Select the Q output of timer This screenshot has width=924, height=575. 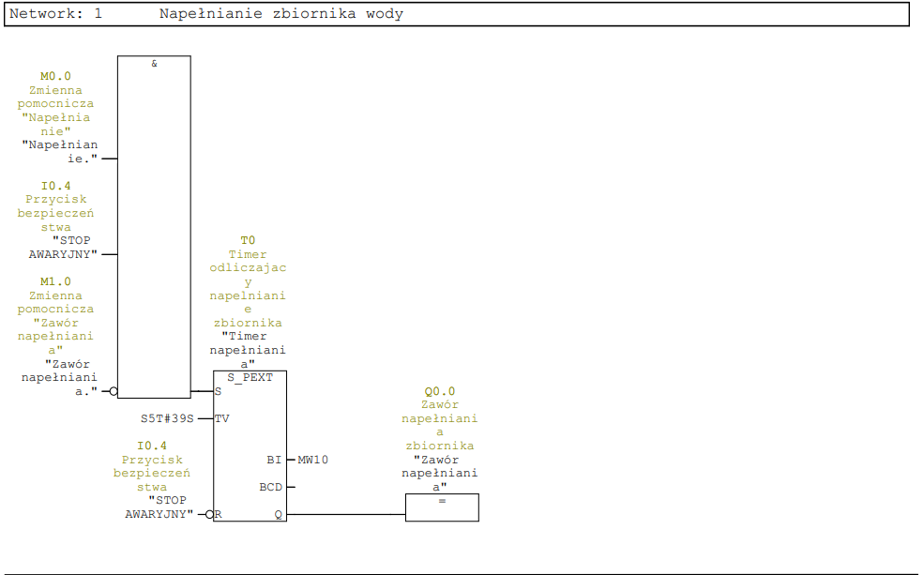click(x=279, y=514)
